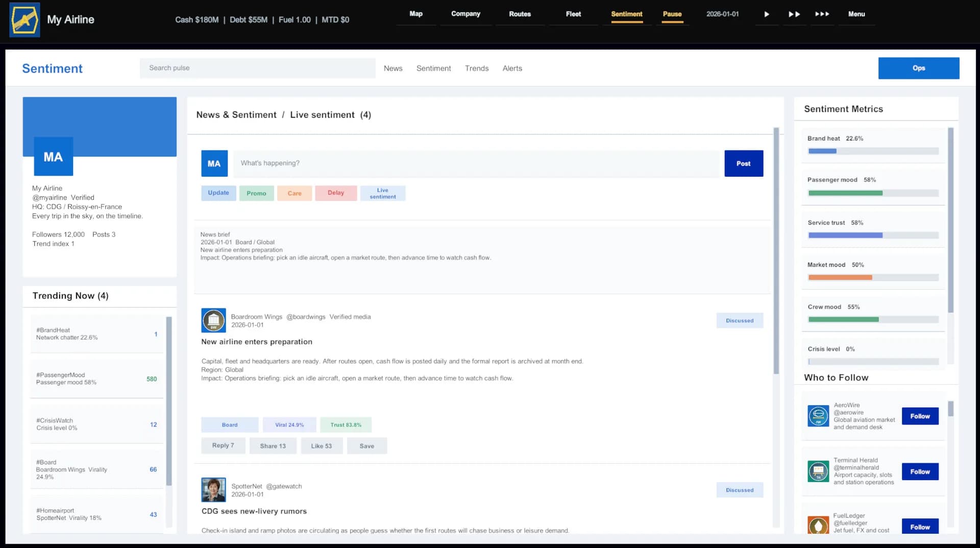This screenshot has height=548, width=980.
Task: Open the Routes tab
Action: tap(520, 14)
